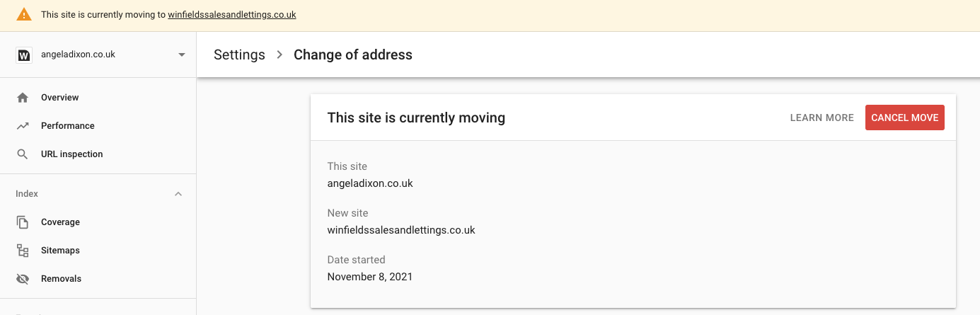
Task: Click the Removals crossed-eye icon
Action: tap(23, 278)
